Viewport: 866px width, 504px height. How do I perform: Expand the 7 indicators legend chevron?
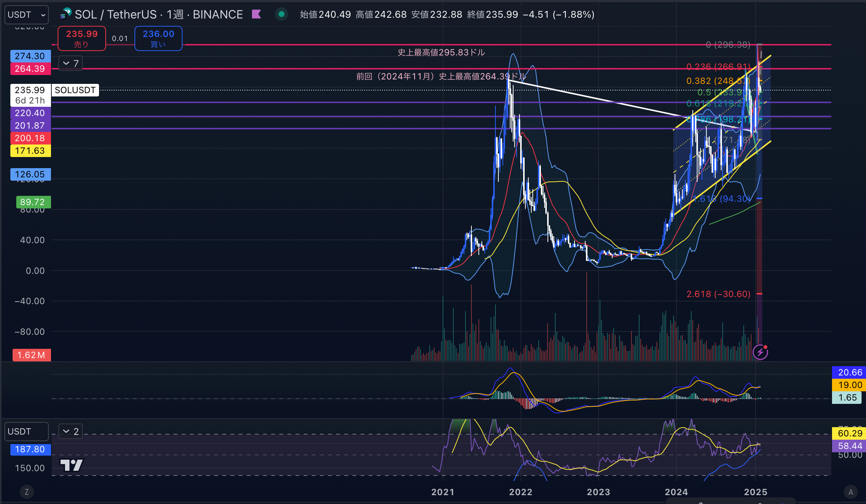click(71, 63)
